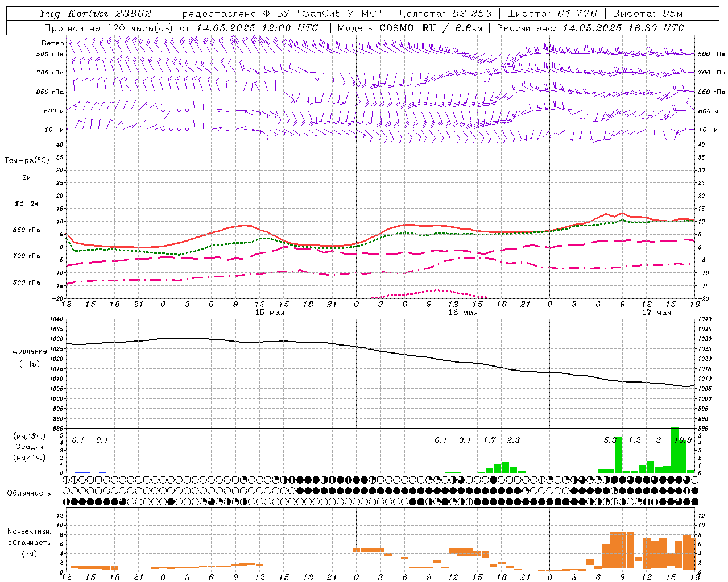Click the 1.2 precipitation total
Viewport: 728px width, 582px height.
pos(634,440)
